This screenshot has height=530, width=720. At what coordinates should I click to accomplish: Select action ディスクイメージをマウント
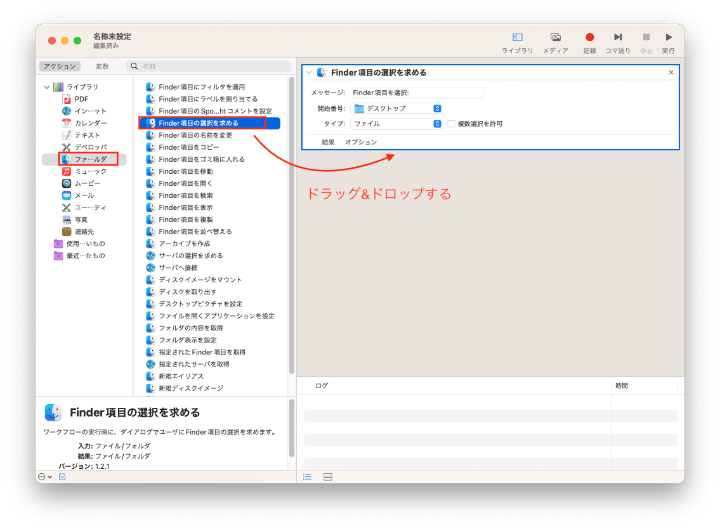click(x=194, y=280)
